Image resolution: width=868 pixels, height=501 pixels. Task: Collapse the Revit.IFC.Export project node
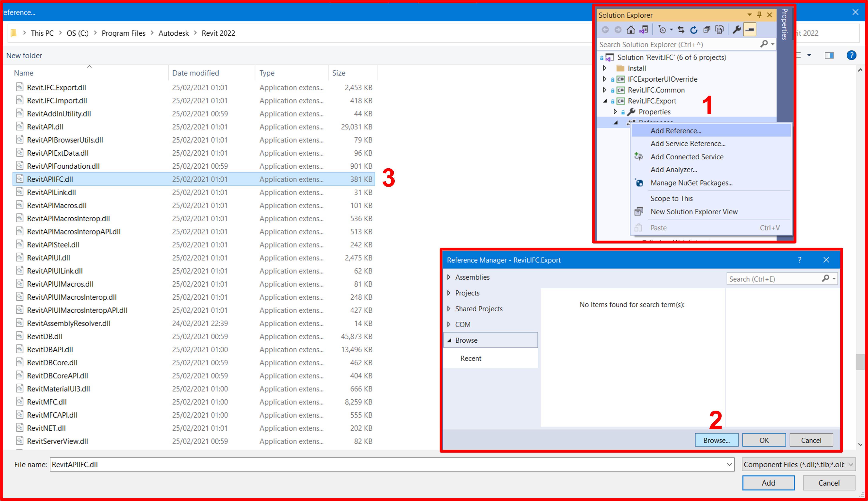605,101
